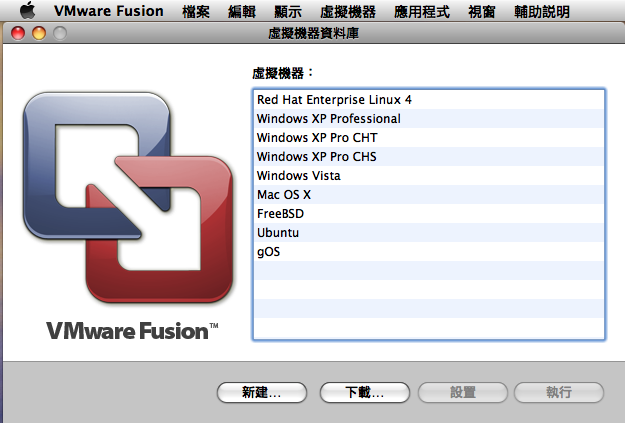Select Windows XP Professional virtual machine
Screen dimensions: 625x423
[429, 118]
